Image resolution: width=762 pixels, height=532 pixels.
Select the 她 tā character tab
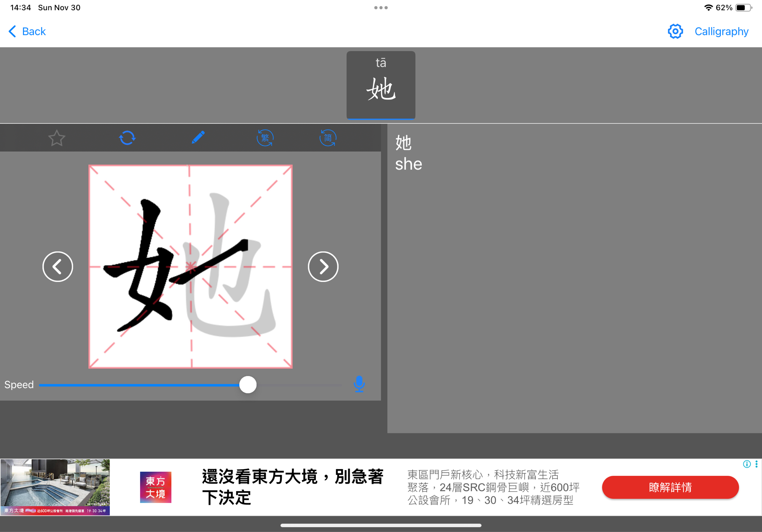click(381, 85)
